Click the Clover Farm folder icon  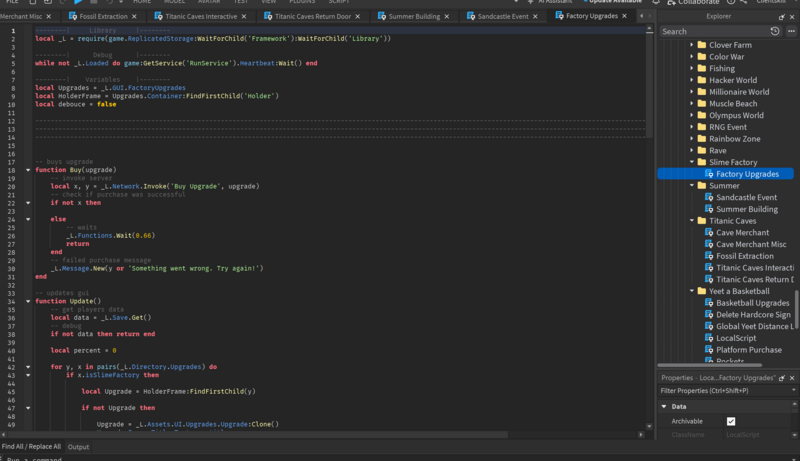(x=701, y=45)
